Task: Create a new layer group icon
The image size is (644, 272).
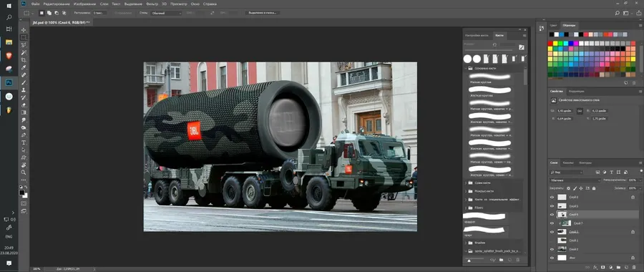Action: (x=618, y=267)
